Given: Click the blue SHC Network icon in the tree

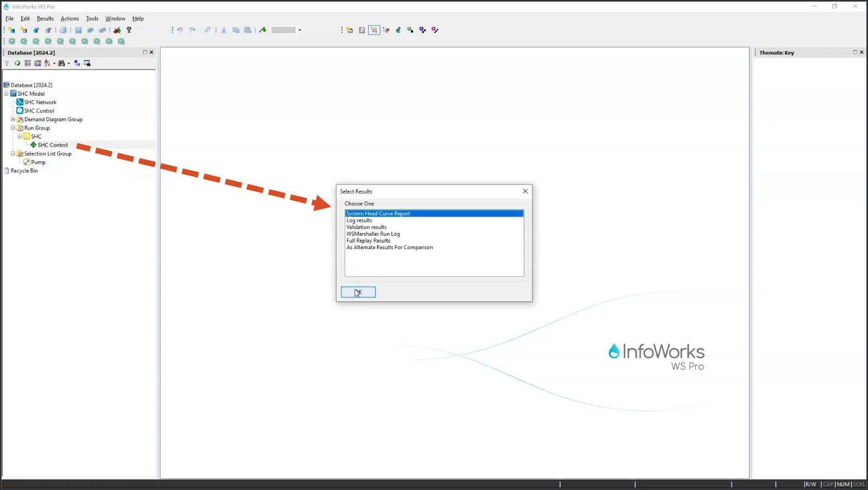Looking at the screenshot, I should [20, 102].
